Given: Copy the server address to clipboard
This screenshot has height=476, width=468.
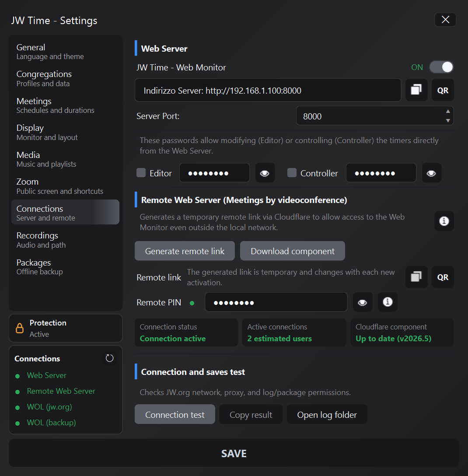Looking at the screenshot, I should click(x=416, y=90).
